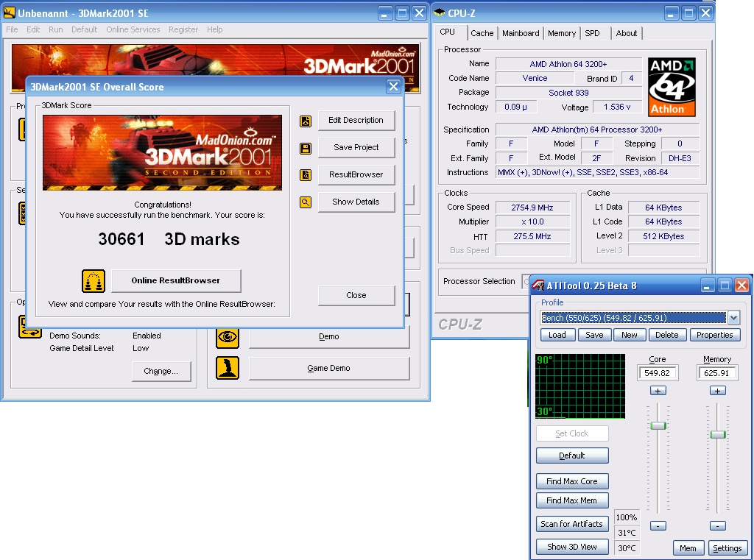Close the Overall Score dialog via Close button
Screen dimensions: 754x560
click(x=356, y=295)
